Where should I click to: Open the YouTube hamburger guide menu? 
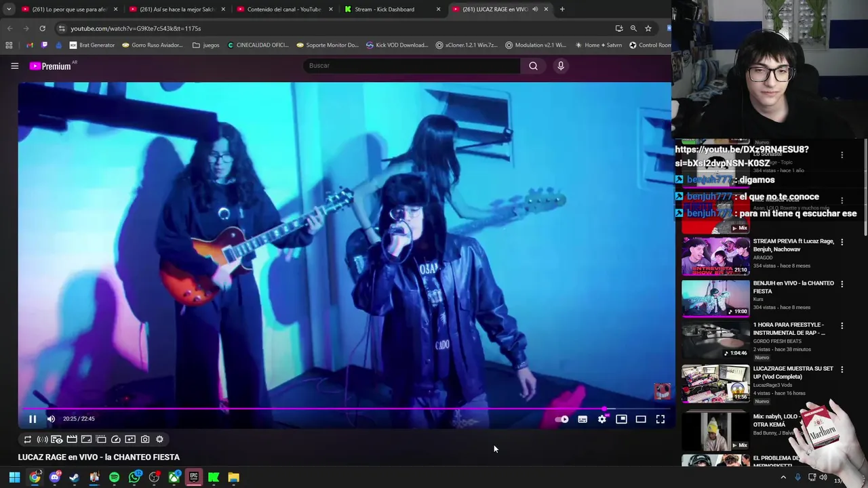click(x=14, y=66)
